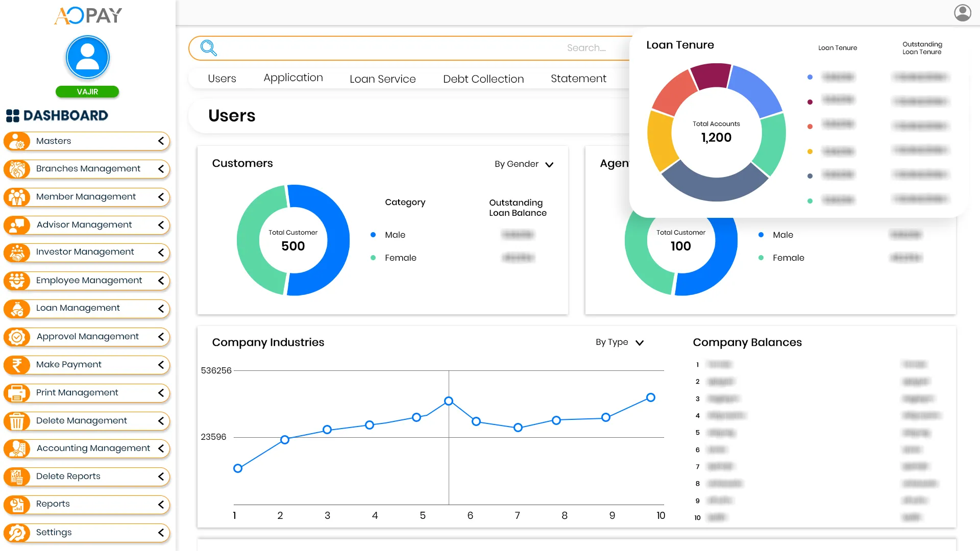The height and width of the screenshot is (551, 980).
Task: Open the By Type dropdown on Company Industries
Action: tap(639, 342)
